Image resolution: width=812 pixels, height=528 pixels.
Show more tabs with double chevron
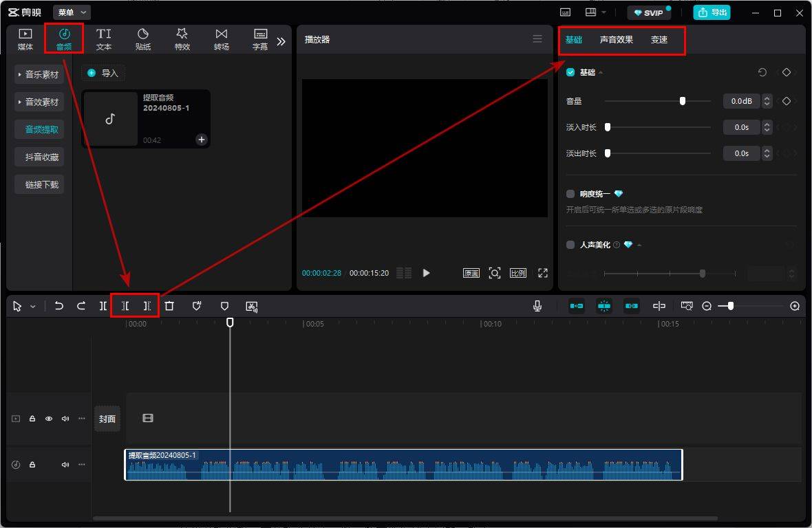(281, 41)
